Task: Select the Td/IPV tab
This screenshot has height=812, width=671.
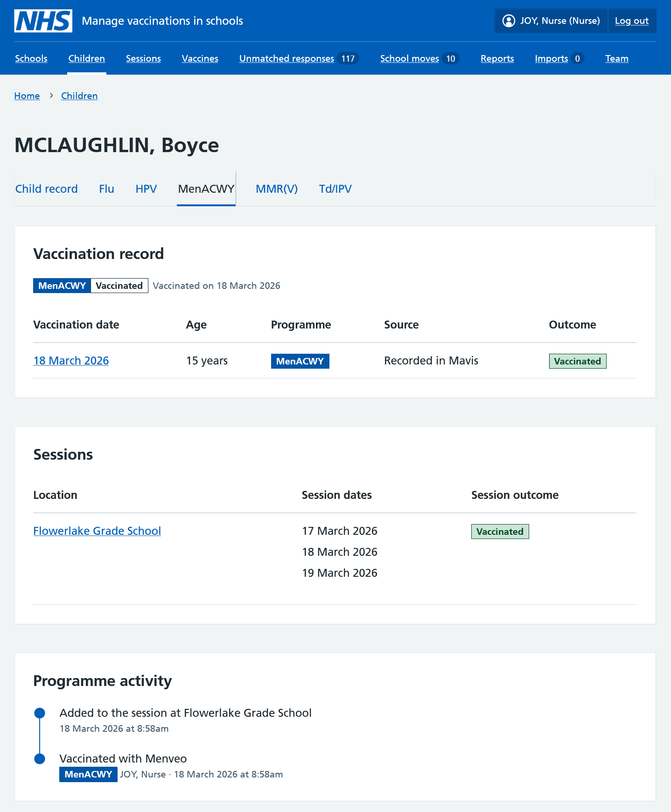Action: click(335, 189)
